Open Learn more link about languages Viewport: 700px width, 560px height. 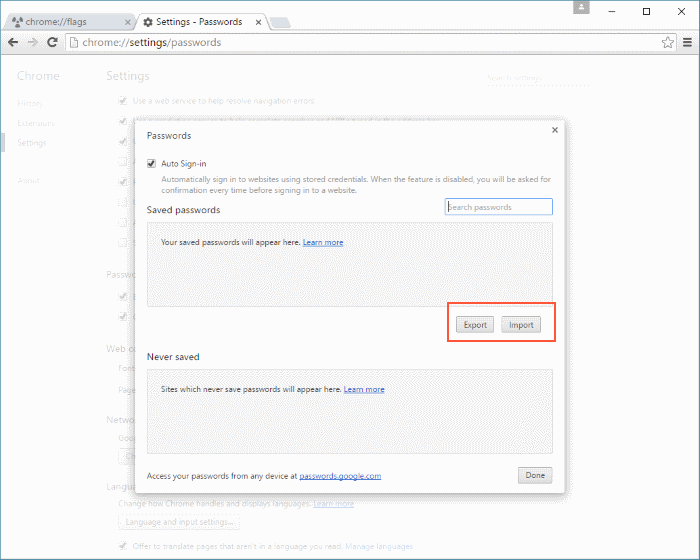tap(333, 504)
